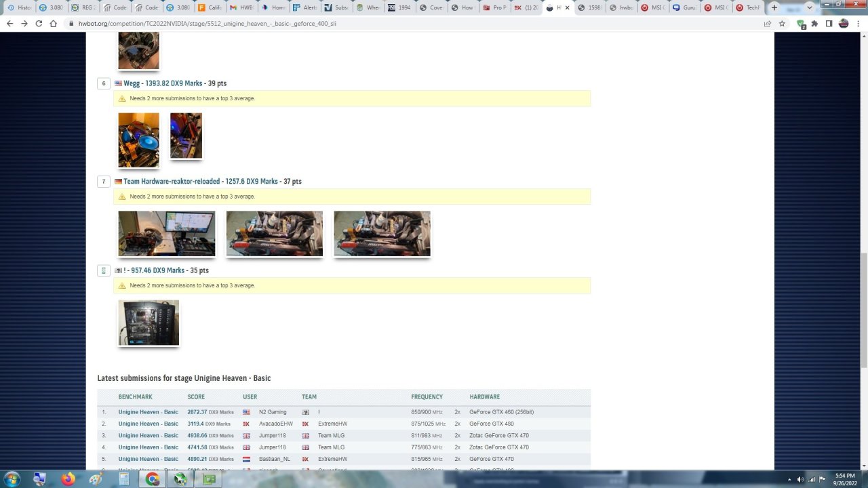Screen dimensions: 868x488
Task: Click the home icon in the toolbar
Action: tap(54, 23)
